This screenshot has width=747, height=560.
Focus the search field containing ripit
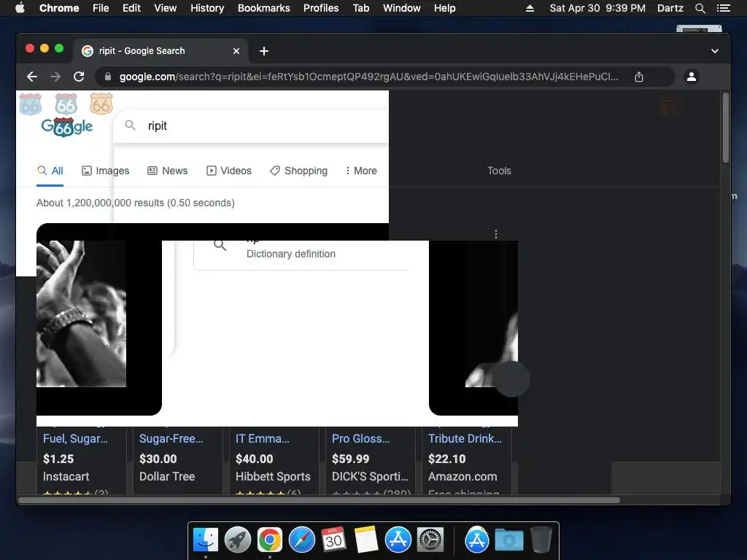251,125
